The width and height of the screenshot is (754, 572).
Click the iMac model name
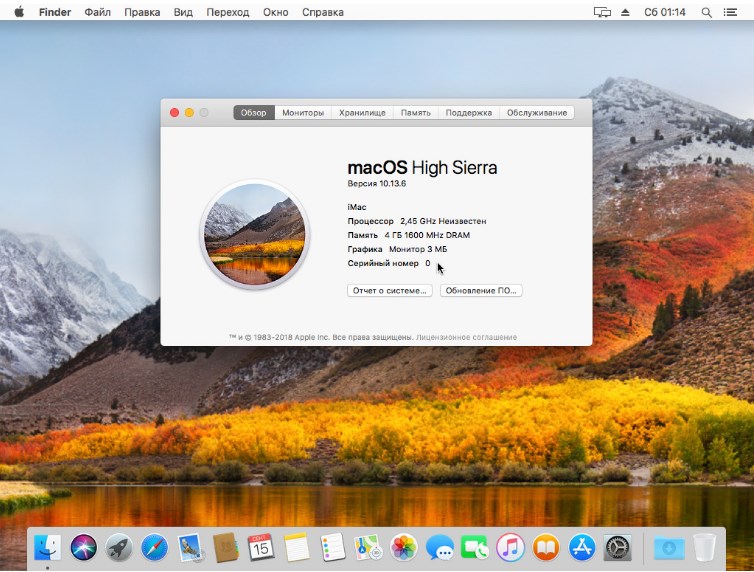(357, 207)
